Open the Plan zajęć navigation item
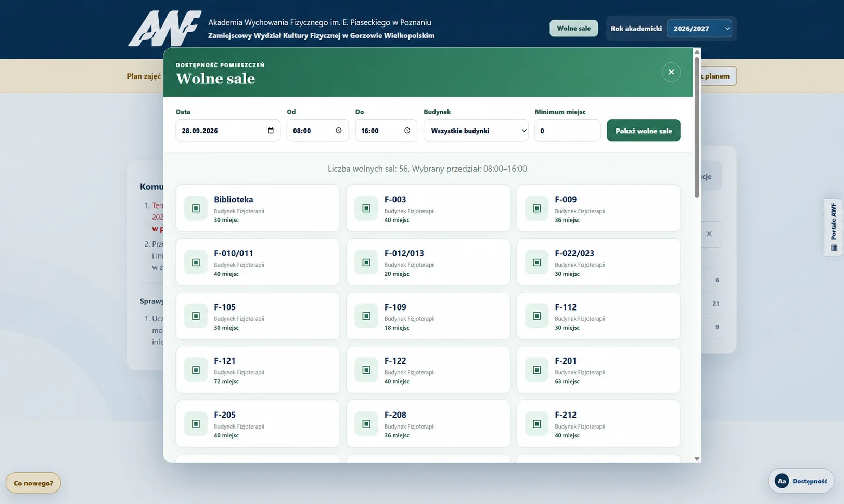The width and height of the screenshot is (844, 504). click(x=144, y=76)
